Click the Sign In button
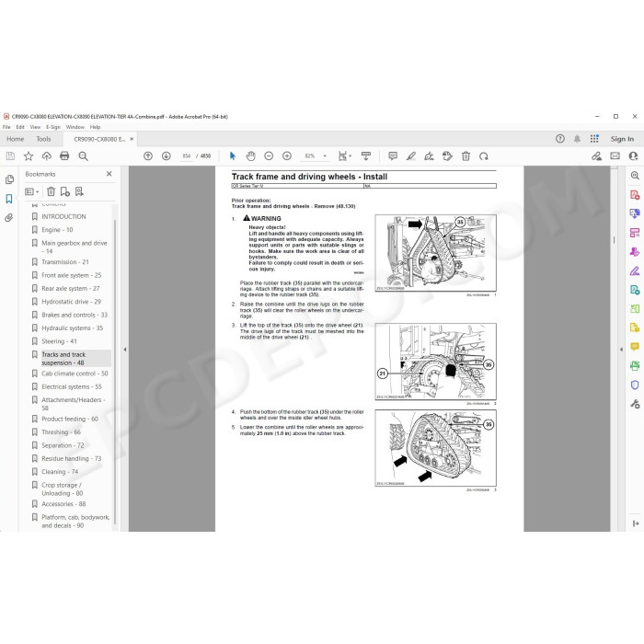 622,139
